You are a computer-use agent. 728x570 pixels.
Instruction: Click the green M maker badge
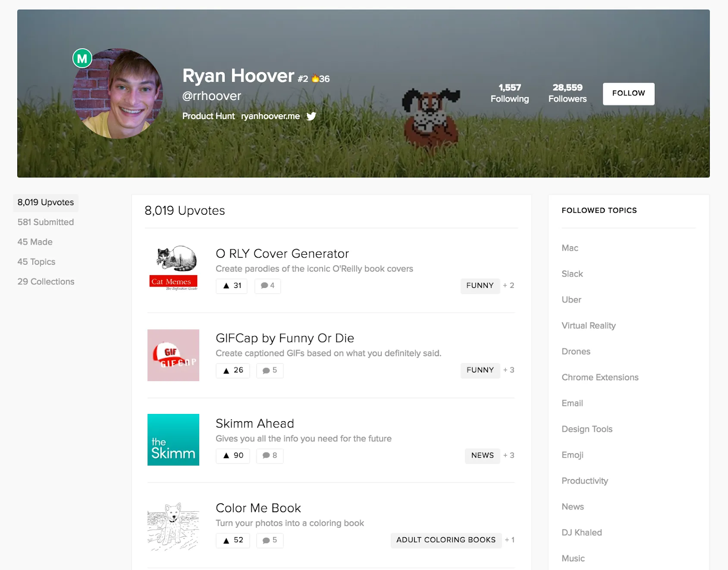82,58
